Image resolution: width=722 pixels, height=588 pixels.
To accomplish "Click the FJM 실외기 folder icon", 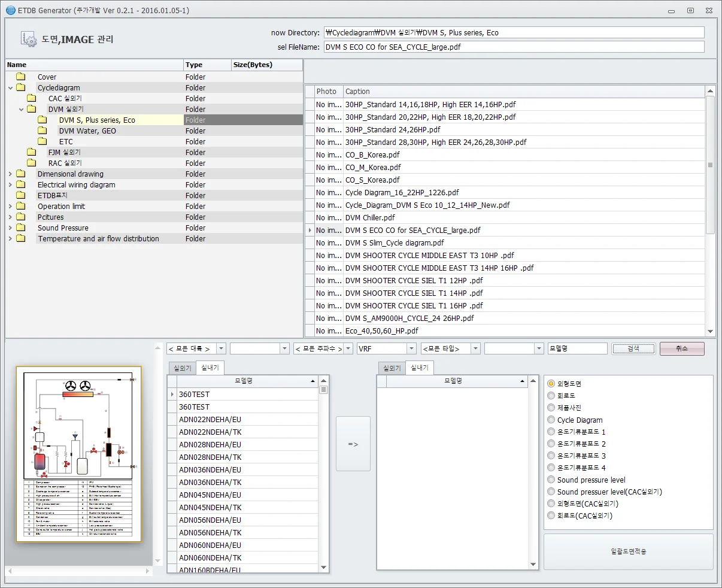I will click(x=32, y=152).
